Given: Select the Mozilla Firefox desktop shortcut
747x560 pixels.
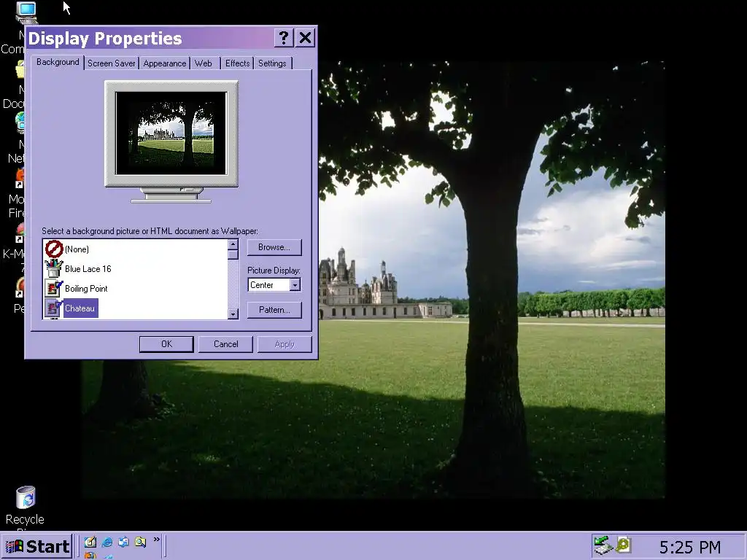Looking at the screenshot, I should click(x=20, y=179).
